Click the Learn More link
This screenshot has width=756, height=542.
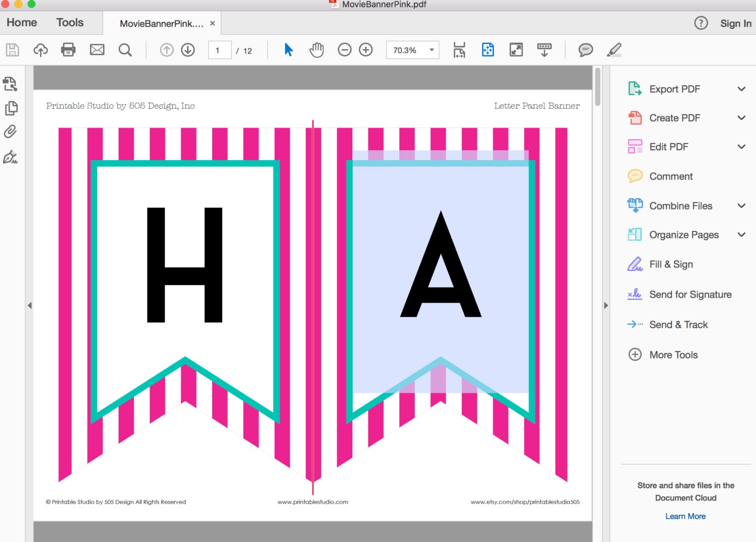click(685, 516)
